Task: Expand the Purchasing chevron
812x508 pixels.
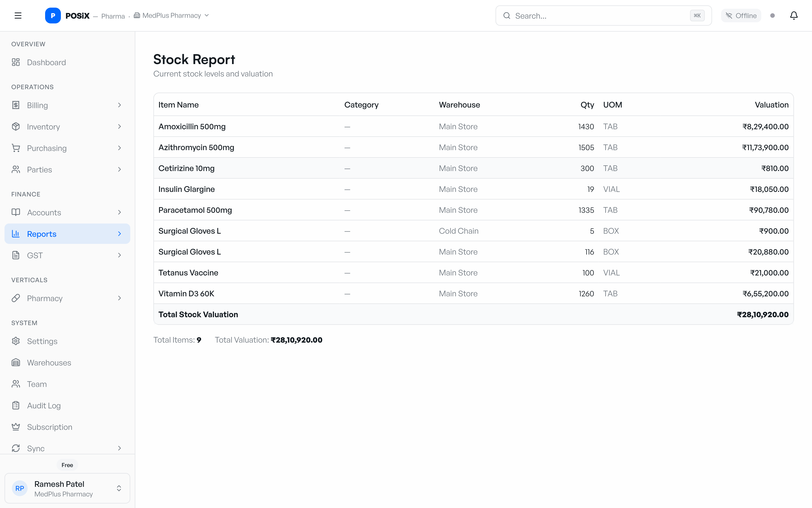Action: pos(120,148)
